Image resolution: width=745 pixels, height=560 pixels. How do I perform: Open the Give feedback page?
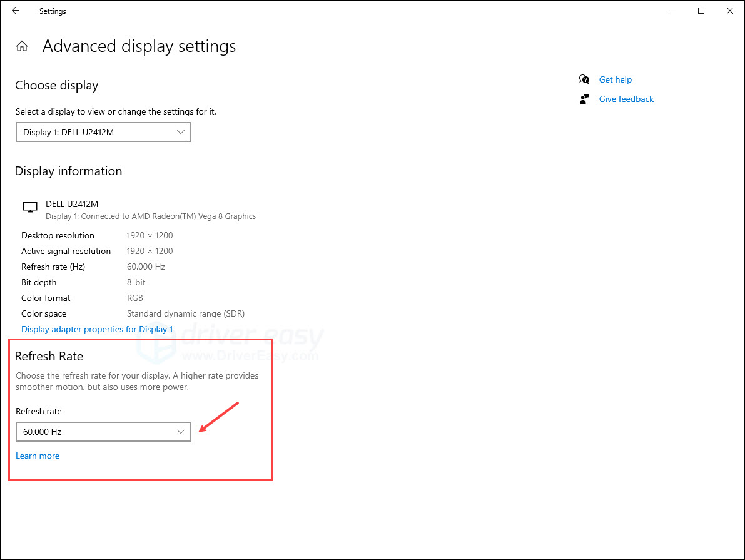pyautogui.click(x=626, y=99)
